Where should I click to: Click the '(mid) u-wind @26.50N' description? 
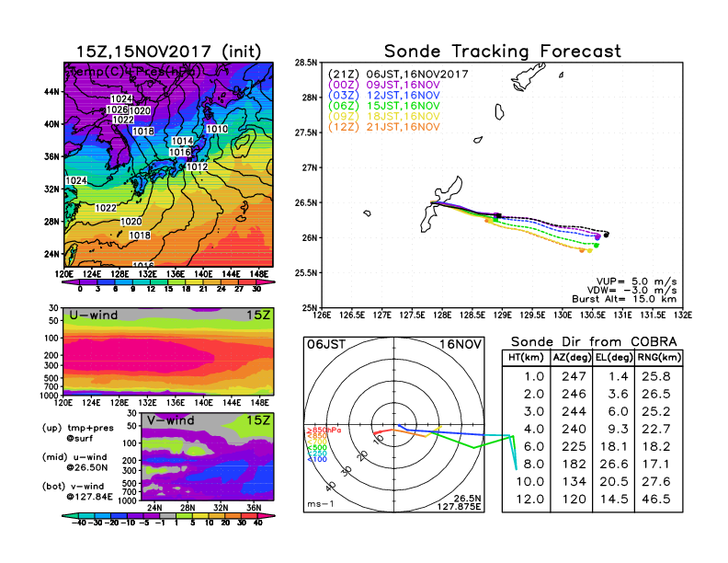[74, 462]
